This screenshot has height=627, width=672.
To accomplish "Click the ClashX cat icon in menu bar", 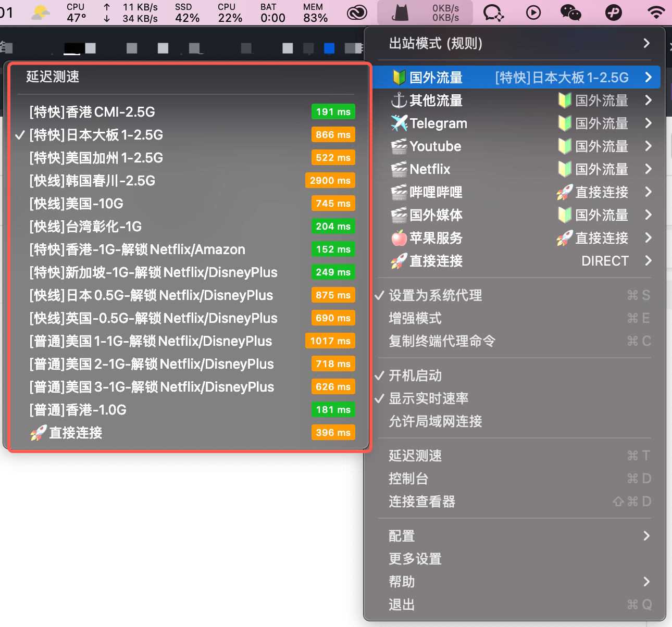I will [400, 12].
